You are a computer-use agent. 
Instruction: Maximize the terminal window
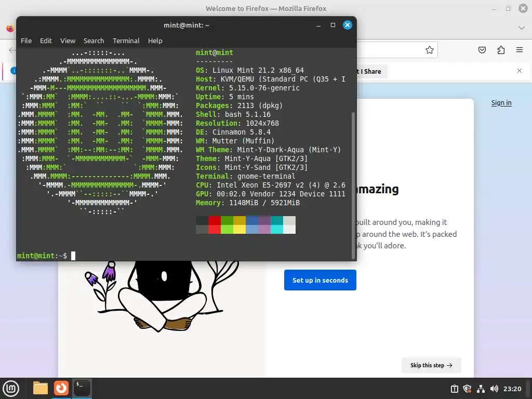coord(333,25)
